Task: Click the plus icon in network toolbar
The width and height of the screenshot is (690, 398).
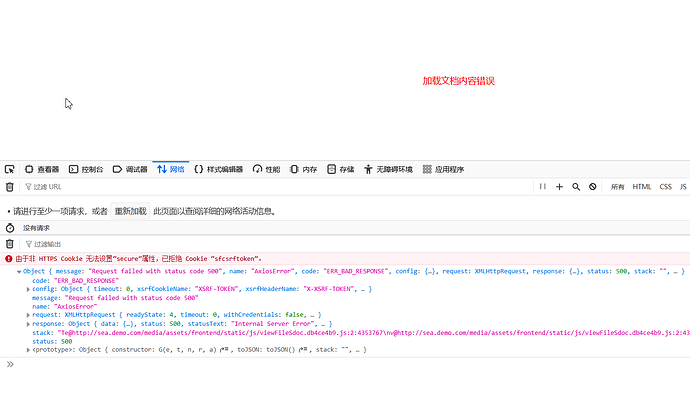Action: (559, 187)
